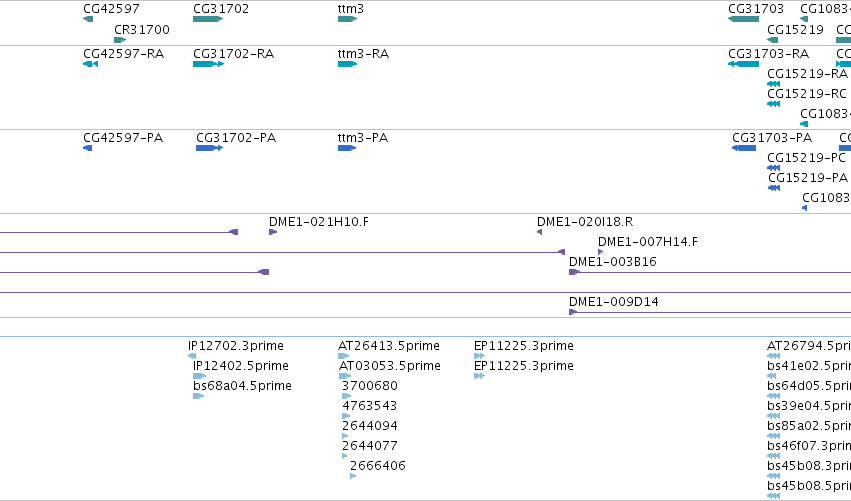
Task: Select the ttm3 gene glyph
Action: point(347,19)
